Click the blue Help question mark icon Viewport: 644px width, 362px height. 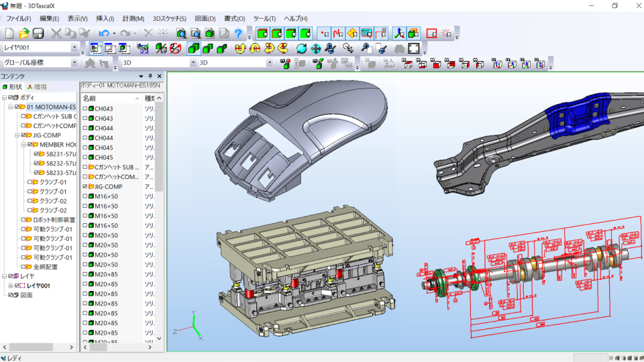click(238, 33)
